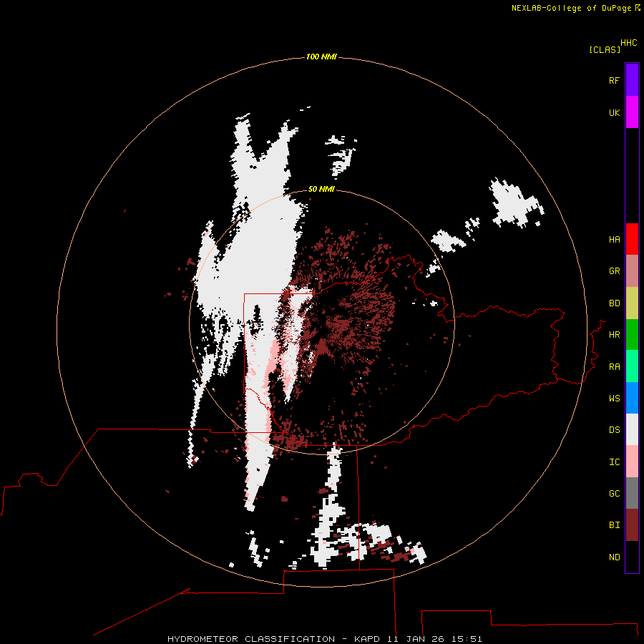Select the gray GC legend swatch
Screen dimensions: 644x644
pyautogui.click(x=632, y=493)
